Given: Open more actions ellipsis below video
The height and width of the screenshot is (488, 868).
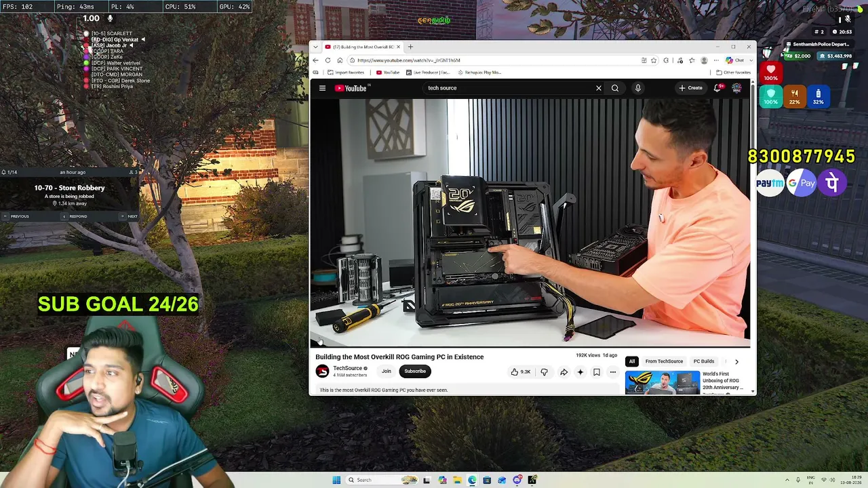Looking at the screenshot, I should coord(612,371).
